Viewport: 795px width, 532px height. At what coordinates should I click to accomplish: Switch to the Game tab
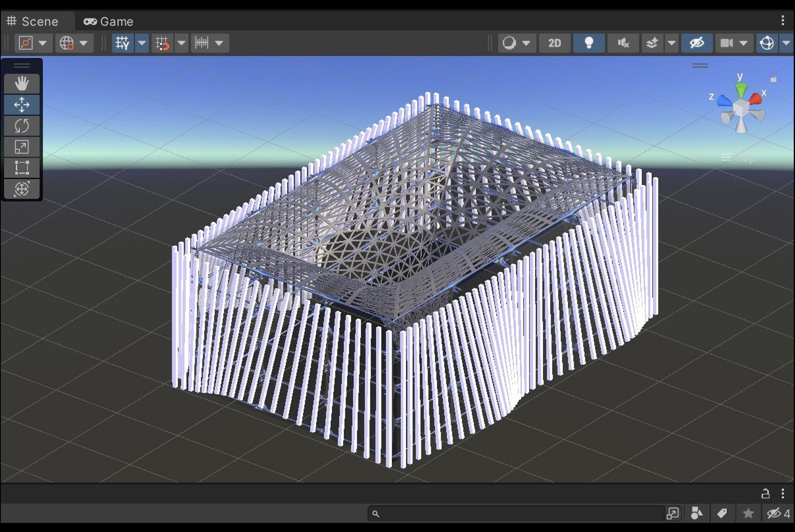pyautogui.click(x=109, y=21)
